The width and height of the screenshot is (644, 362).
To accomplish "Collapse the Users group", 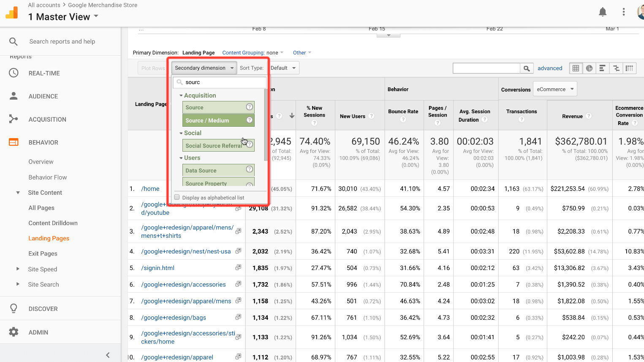I will (x=181, y=158).
